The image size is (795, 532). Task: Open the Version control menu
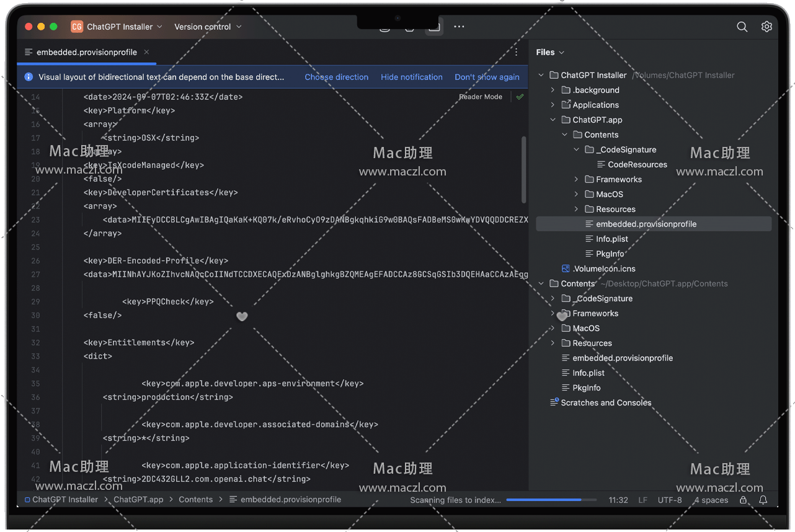click(208, 27)
